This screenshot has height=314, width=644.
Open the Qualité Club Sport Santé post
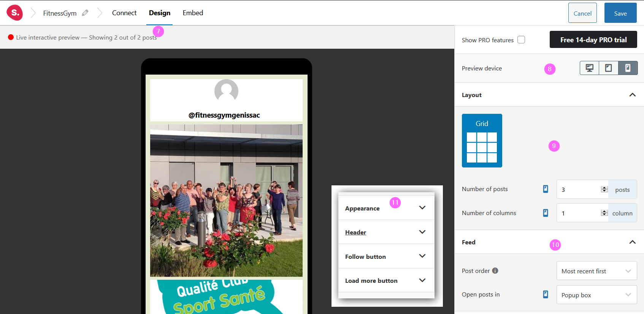coord(226,297)
